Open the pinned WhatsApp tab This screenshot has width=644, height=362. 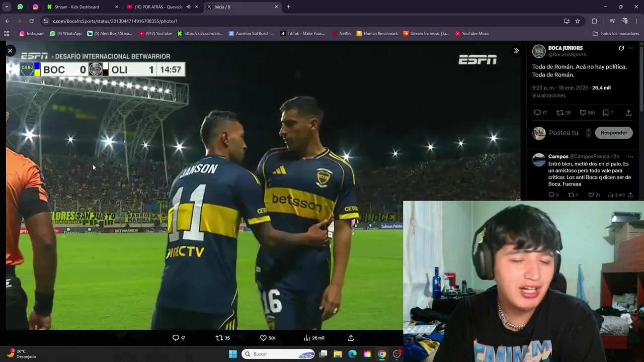pos(20,7)
